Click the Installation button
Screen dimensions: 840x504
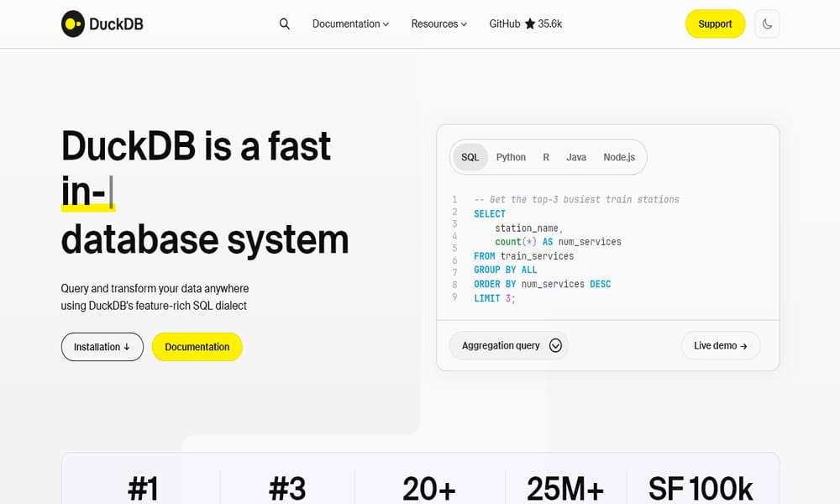coord(102,347)
